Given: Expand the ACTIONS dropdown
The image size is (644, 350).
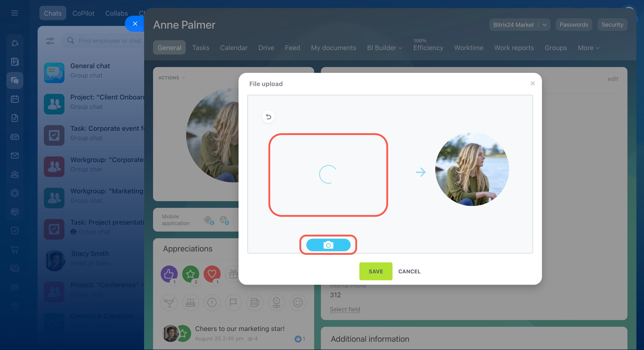Looking at the screenshot, I should [x=172, y=78].
